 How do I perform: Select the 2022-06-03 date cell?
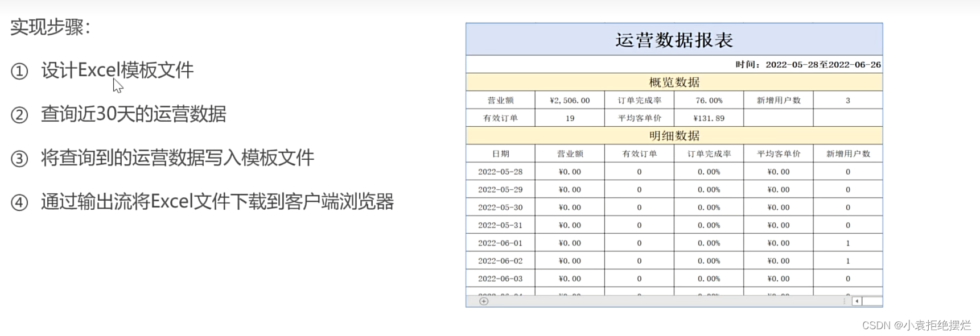coord(501,279)
